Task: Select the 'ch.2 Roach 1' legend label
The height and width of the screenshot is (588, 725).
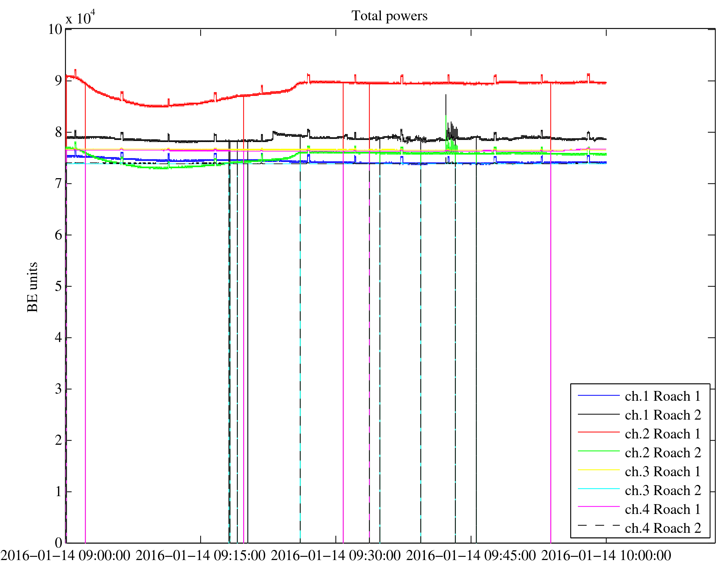Action: tap(663, 434)
